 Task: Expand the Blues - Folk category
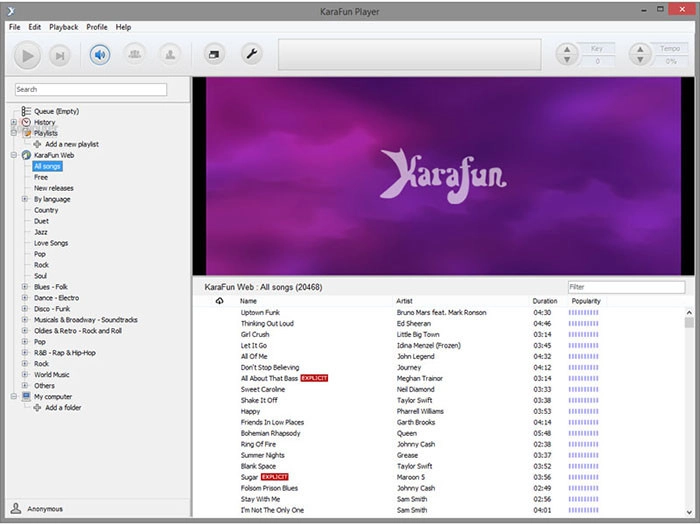25,287
